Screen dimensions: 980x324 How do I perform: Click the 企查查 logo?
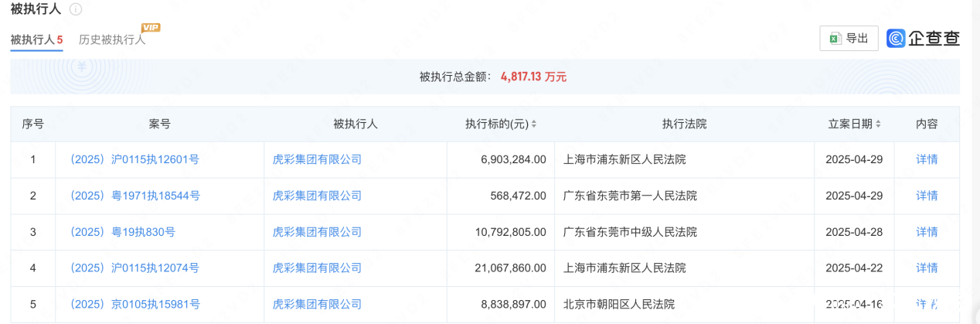[x=924, y=38]
